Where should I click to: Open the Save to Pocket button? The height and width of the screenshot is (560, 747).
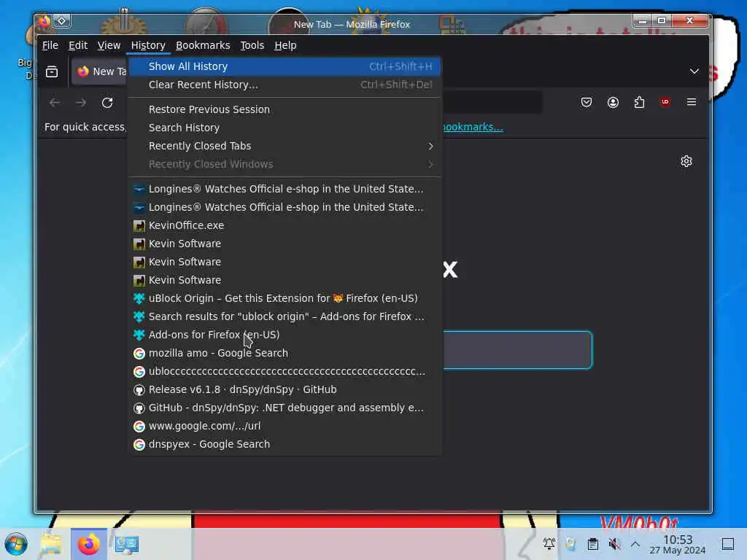pos(587,102)
